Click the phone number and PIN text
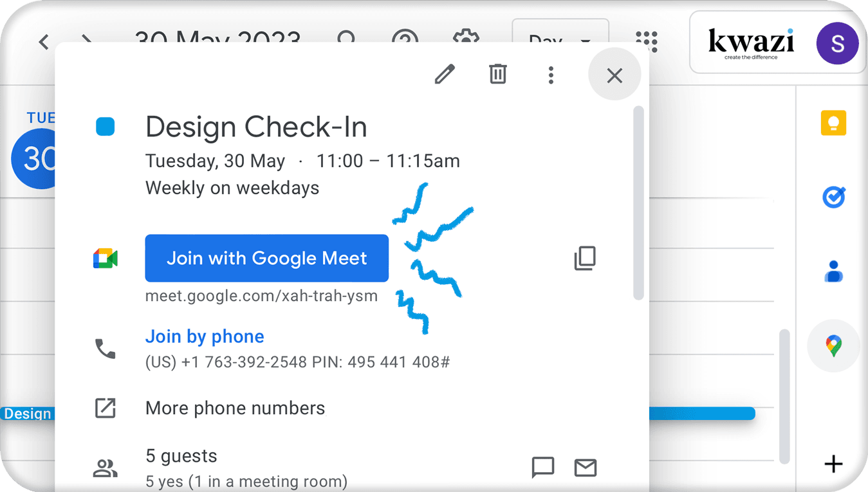868x492 pixels. tap(297, 362)
